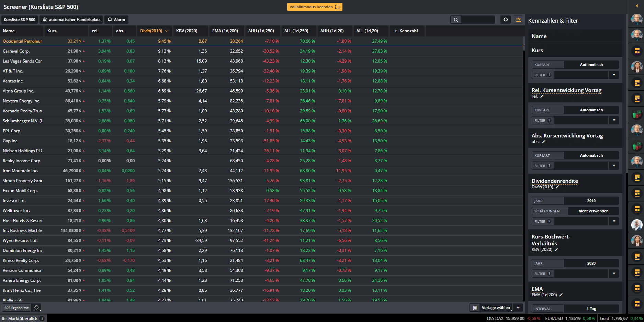Viewport: 644px width, 322px height.
Task: Expand the Kurs filter dropdown arrow
Action: (614, 75)
